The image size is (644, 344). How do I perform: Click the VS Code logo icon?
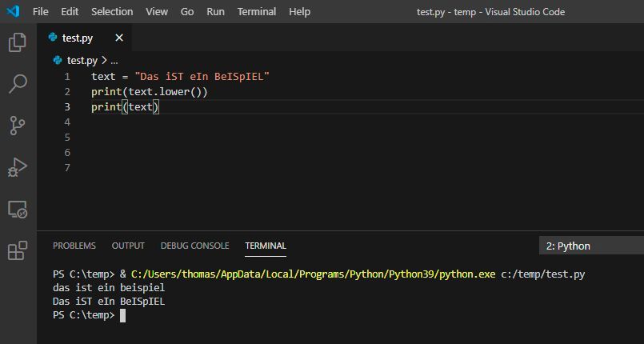click(x=13, y=11)
